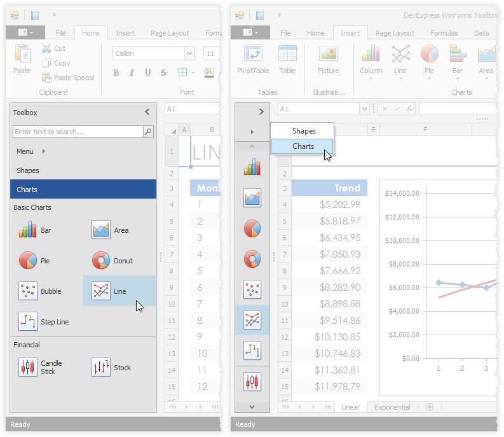Switch to the Linear sheet tab
Viewport: 504px width, 437px height.
350,407
